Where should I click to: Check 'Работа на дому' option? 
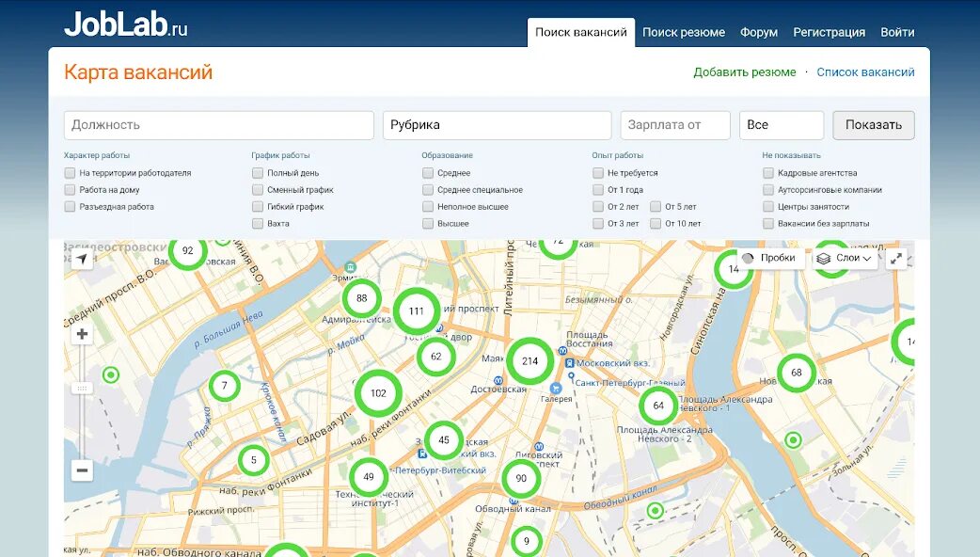[70, 189]
